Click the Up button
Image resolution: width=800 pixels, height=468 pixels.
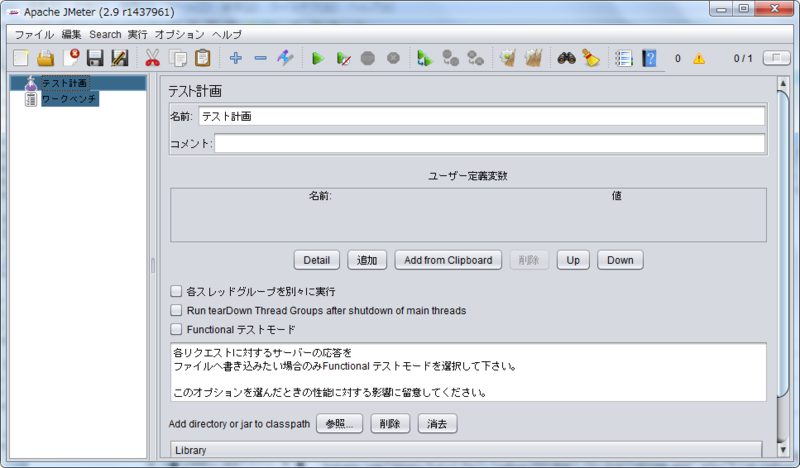(x=573, y=260)
